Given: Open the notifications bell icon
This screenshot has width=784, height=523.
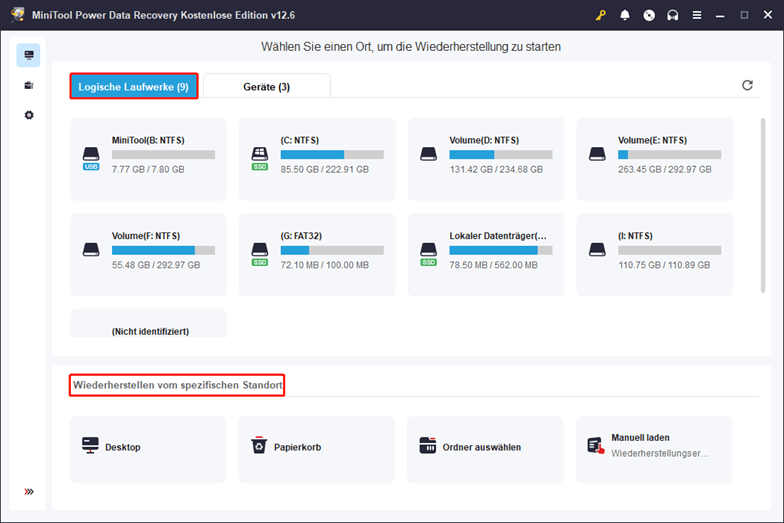Looking at the screenshot, I should tap(624, 15).
